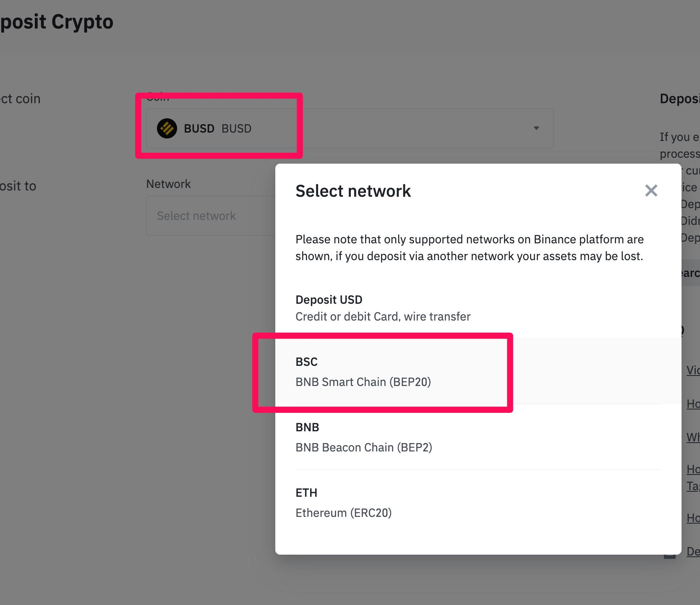Click the Deposit Crypto page title
Screen dimensions: 700x605
point(56,22)
